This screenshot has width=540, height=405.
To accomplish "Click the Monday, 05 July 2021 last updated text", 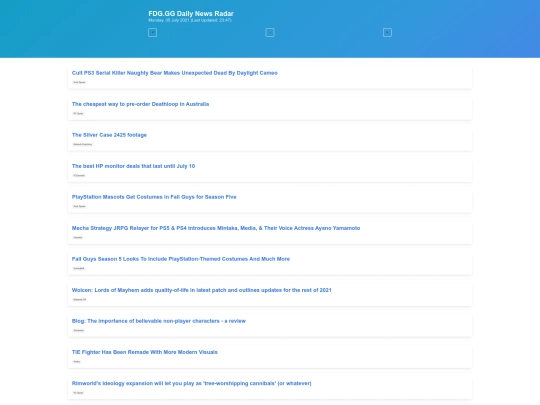I will [x=190, y=20].
